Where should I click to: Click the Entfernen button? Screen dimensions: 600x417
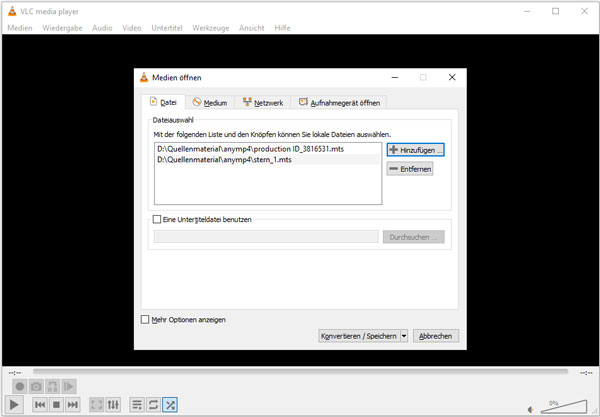click(410, 169)
